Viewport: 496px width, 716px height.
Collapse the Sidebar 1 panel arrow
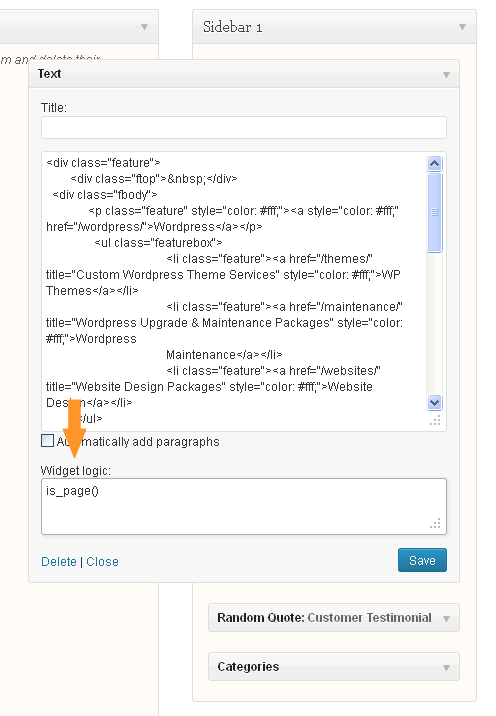(x=462, y=27)
